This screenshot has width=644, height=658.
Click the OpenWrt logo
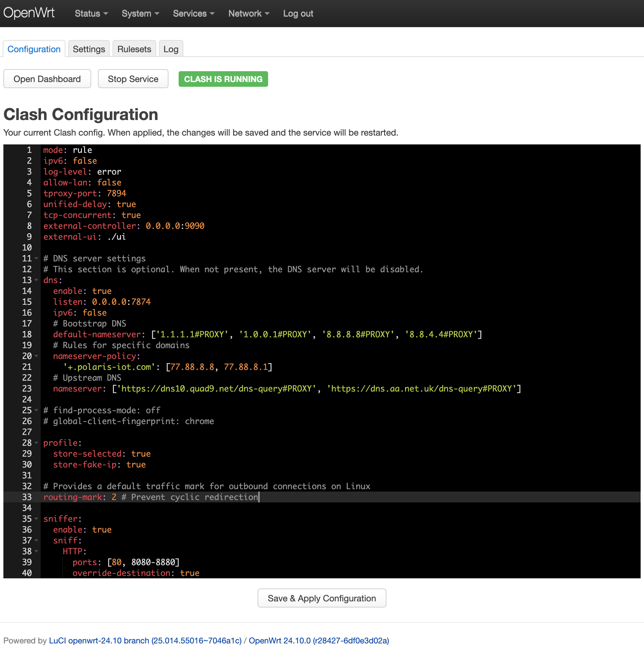coord(29,13)
